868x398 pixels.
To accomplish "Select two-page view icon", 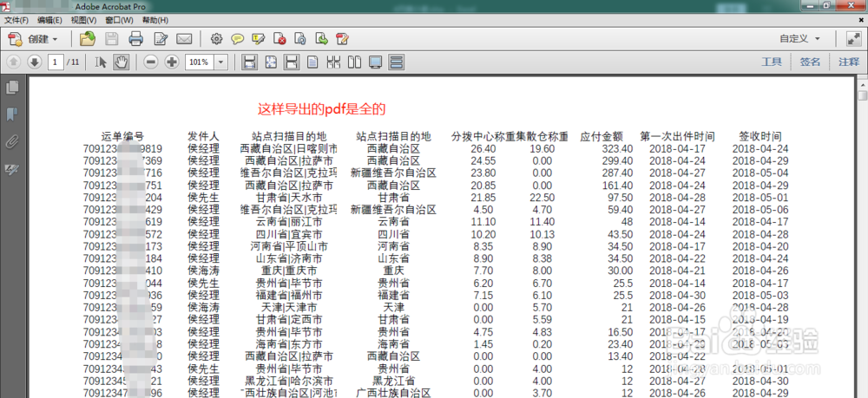I will click(354, 62).
